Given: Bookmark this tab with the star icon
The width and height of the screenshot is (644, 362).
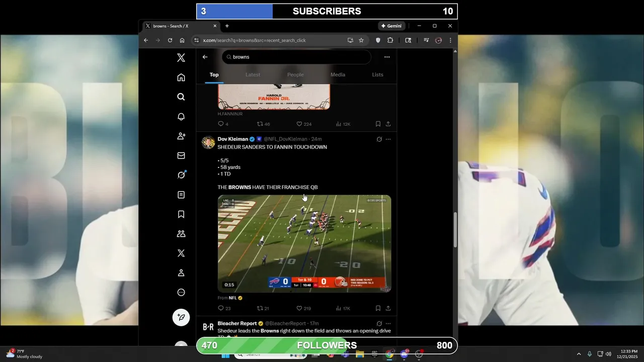Looking at the screenshot, I should (x=361, y=40).
